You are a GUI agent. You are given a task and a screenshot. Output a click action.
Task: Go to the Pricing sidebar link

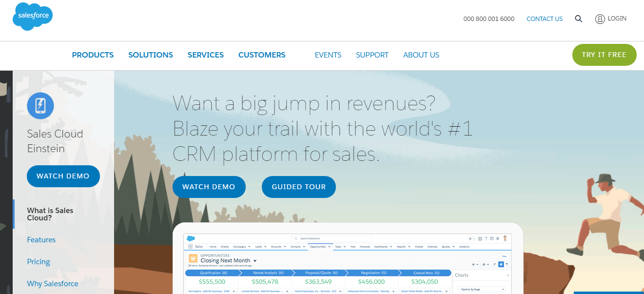(39, 262)
